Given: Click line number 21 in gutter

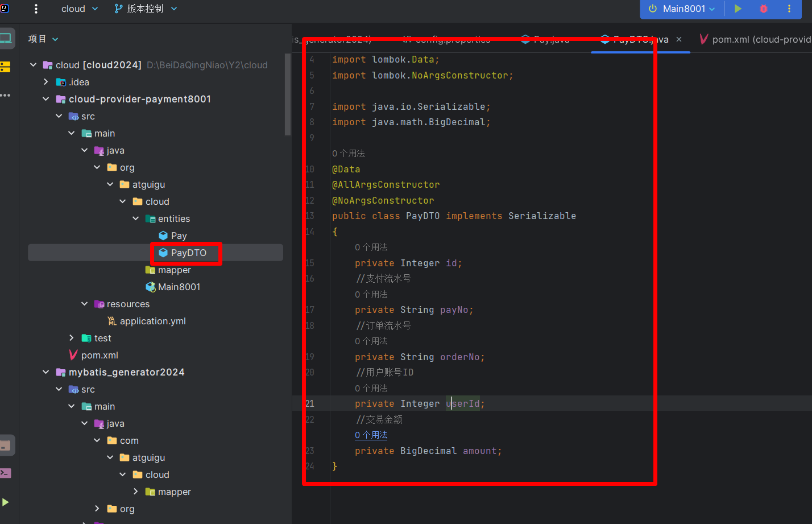Looking at the screenshot, I should point(309,404).
